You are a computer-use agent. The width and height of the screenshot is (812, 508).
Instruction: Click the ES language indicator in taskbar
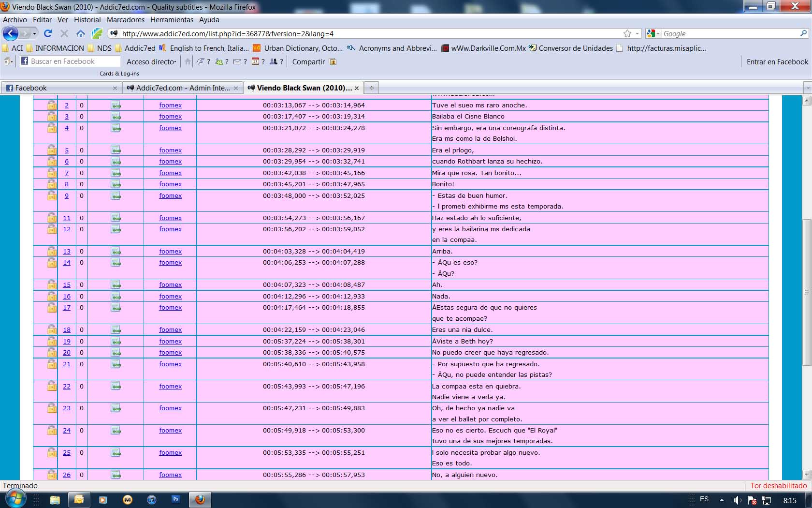[704, 499]
